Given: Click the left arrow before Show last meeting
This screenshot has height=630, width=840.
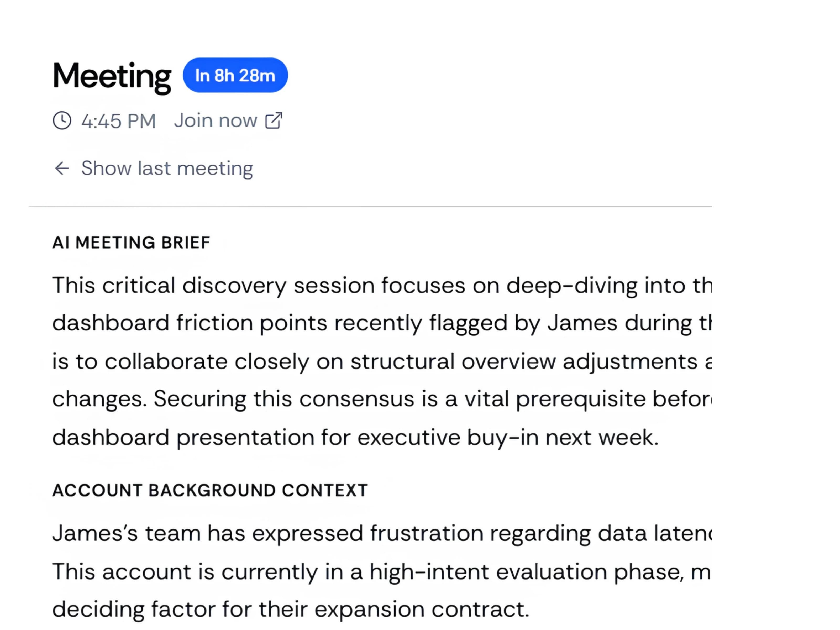Looking at the screenshot, I should [62, 168].
